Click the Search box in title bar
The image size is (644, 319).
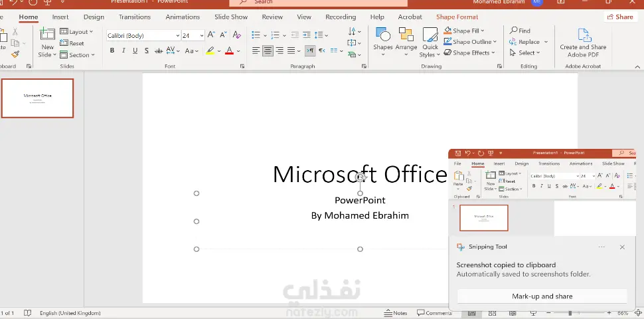pos(318,3)
